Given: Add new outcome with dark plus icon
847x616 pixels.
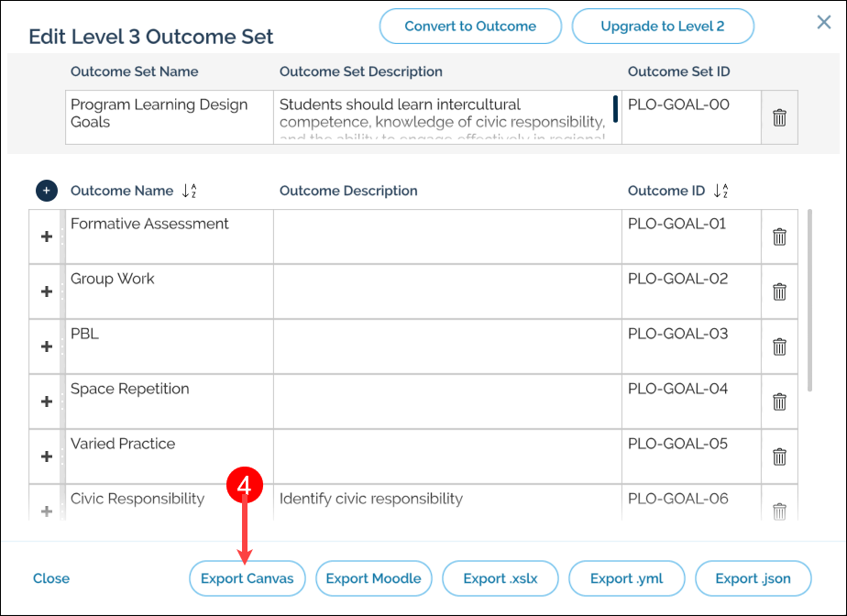Looking at the screenshot, I should pyautogui.click(x=47, y=191).
